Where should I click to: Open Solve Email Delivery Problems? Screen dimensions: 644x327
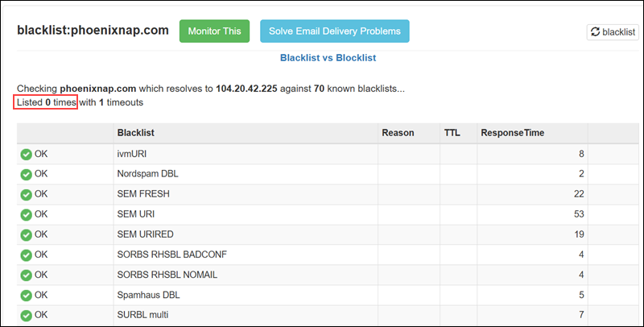pos(335,31)
